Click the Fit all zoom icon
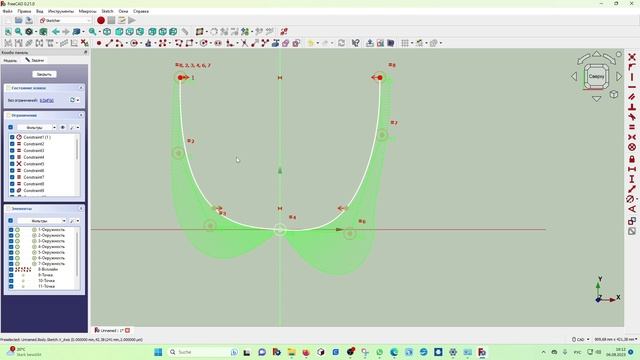Screen dimensions: 640x360 point(8,31)
